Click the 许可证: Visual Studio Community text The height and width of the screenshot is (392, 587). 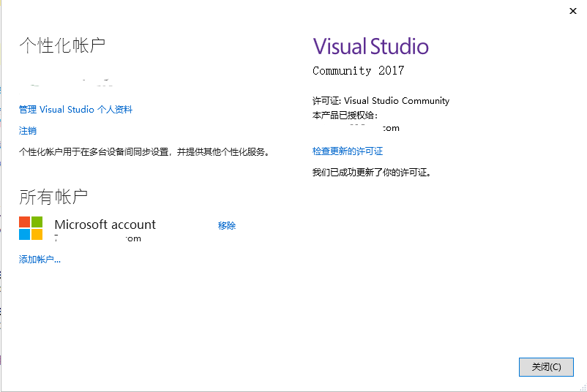[381, 101]
